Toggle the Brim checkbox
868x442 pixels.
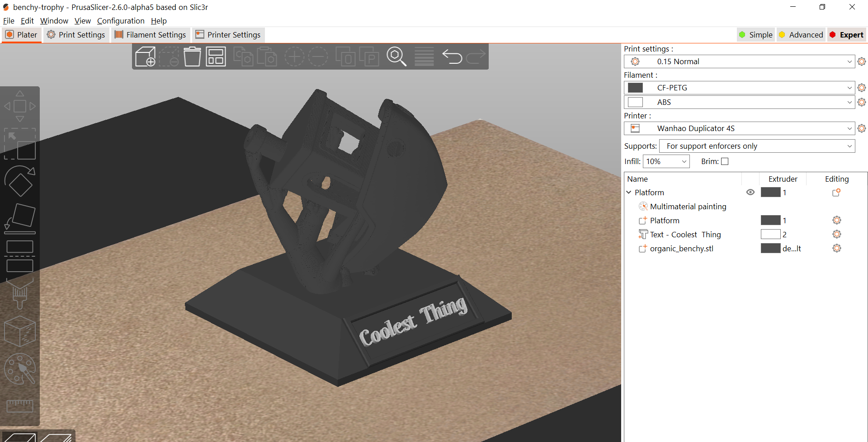[x=725, y=161]
